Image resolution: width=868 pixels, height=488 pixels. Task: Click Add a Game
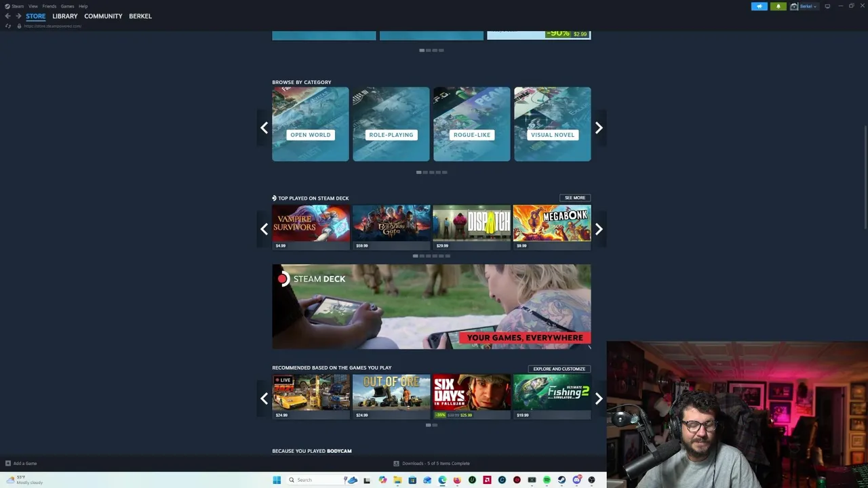pyautogui.click(x=21, y=464)
